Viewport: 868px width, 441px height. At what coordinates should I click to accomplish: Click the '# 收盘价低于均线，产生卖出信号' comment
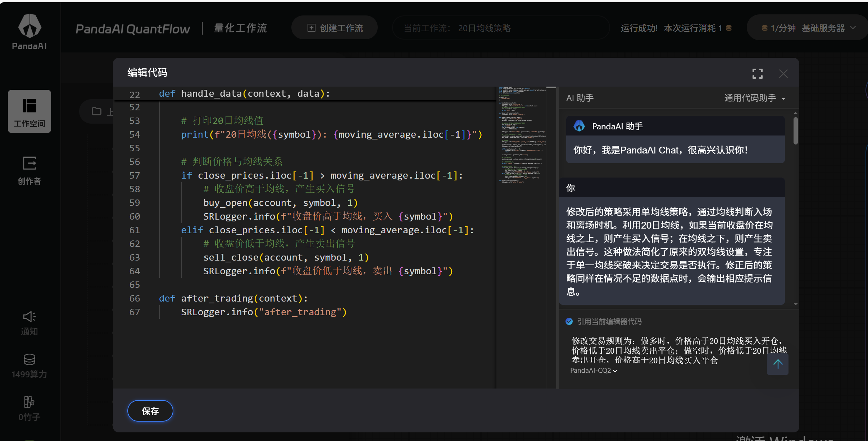pyautogui.click(x=279, y=244)
